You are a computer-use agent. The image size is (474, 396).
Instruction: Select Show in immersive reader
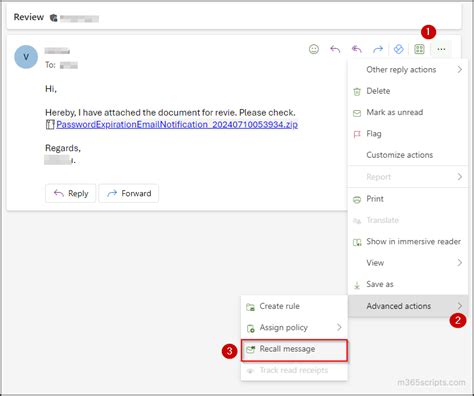point(408,241)
